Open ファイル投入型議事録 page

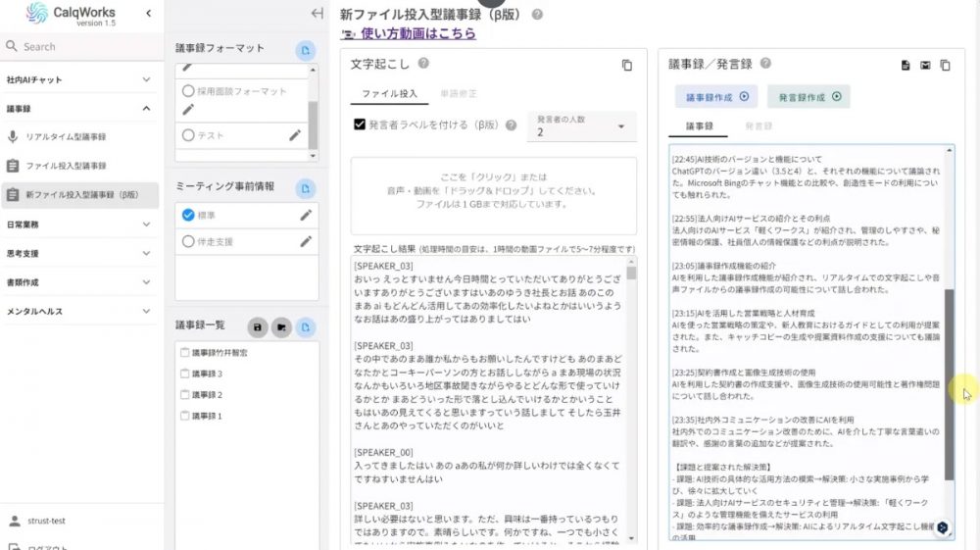coord(78,166)
